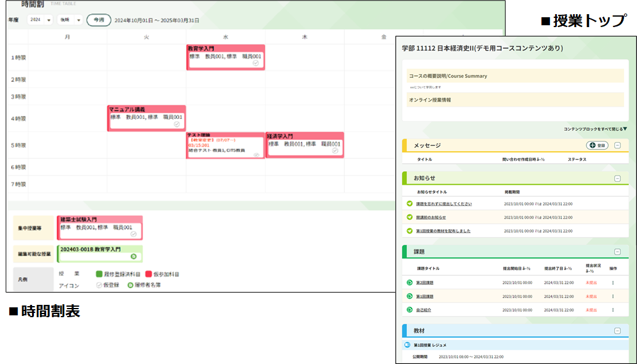637x364 pixels.
Task: Click the green check icon beside 開講前のお知らせ
Action: coord(409,217)
